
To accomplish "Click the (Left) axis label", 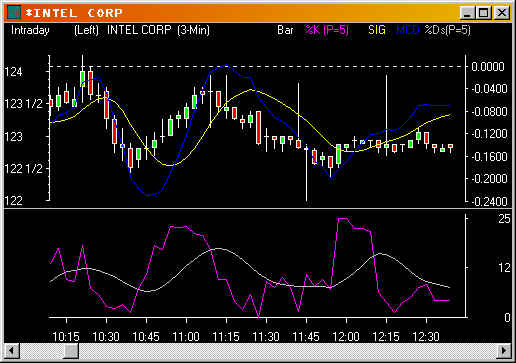I will point(86,30).
